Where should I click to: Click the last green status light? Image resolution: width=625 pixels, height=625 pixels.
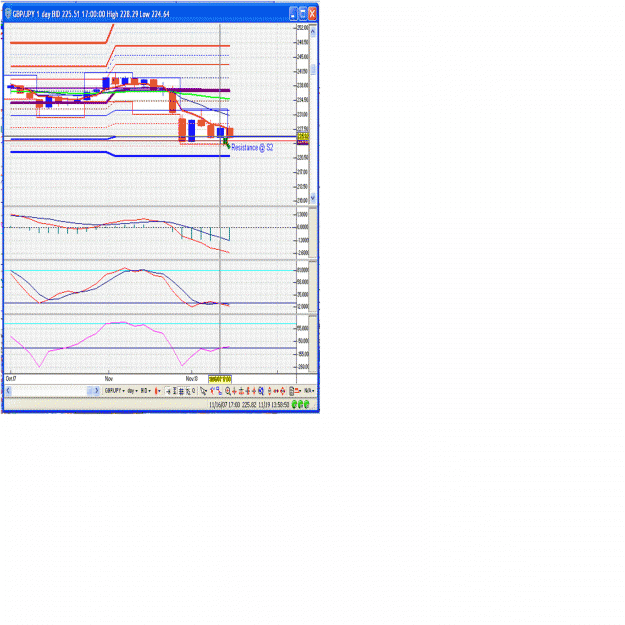307,404
